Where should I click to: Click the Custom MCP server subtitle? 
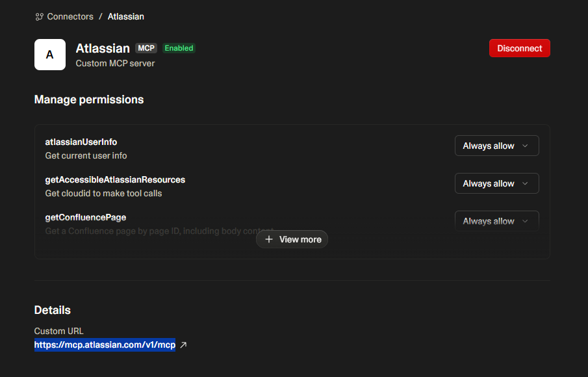point(115,64)
